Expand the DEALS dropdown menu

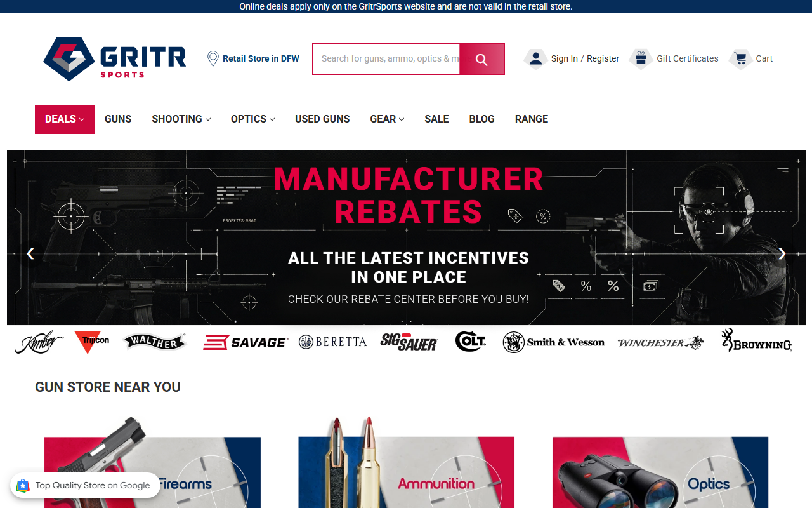point(65,119)
